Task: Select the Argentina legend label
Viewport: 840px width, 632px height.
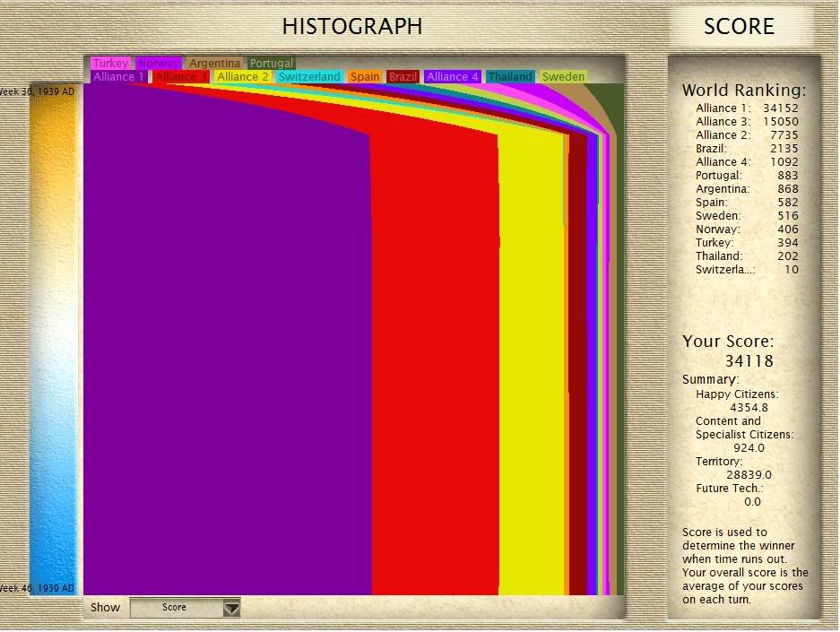Action: (x=214, y=63)
